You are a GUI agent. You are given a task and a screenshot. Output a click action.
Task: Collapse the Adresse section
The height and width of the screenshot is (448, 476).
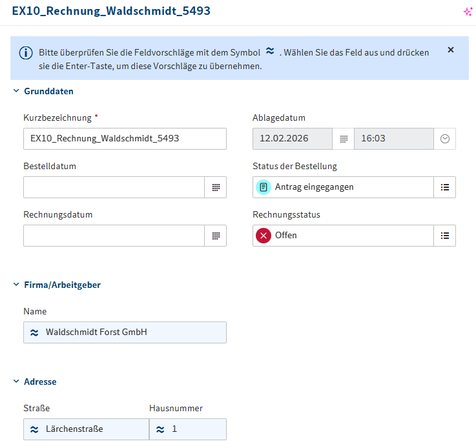(16, 382)
